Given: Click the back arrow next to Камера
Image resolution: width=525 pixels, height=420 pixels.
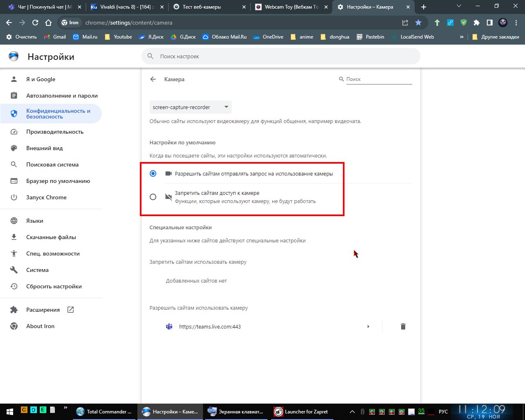Looking at the screenshot, I should coord(153,79).
